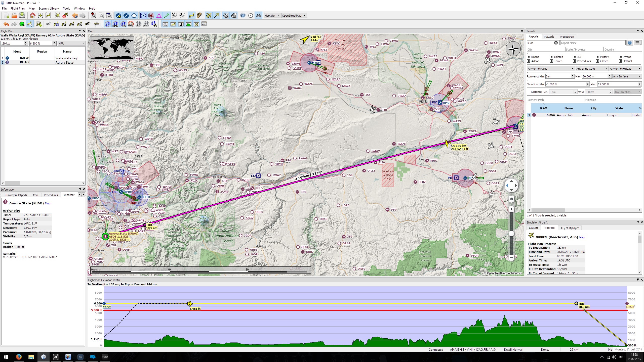Open a flight plan file
644x362 pixels.
click(x=14, y=16)
